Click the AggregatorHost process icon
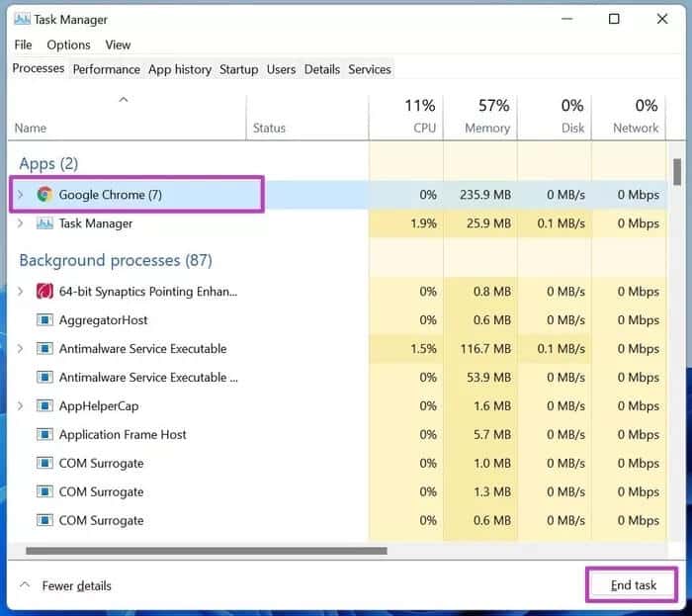 pyautogui.click(x=44, y=320)
